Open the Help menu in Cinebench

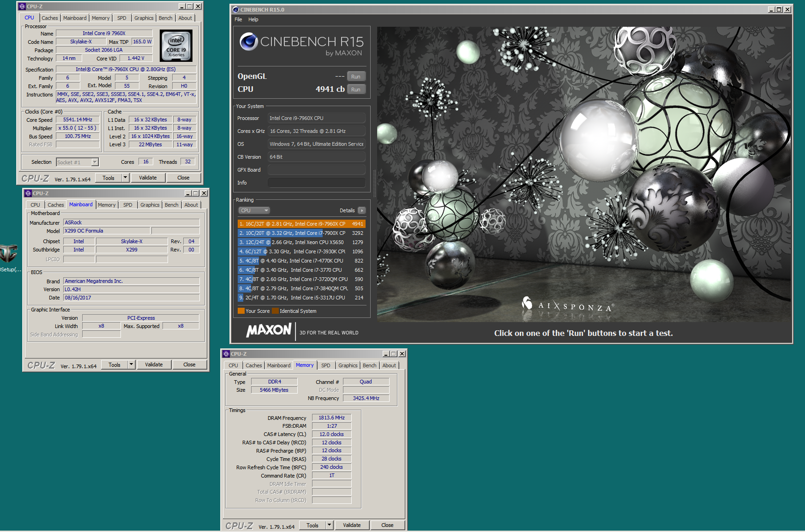[253, 19]
